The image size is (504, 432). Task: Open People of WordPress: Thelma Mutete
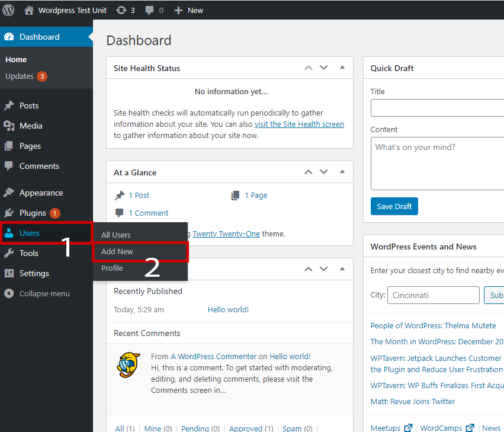coord(433,325)
